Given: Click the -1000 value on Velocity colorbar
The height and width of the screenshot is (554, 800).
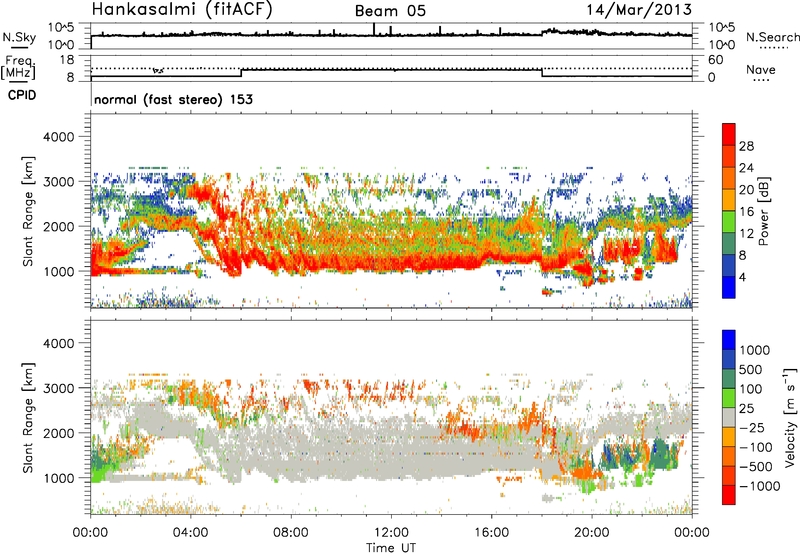Looking at the screenshot, I should [760, 486].
